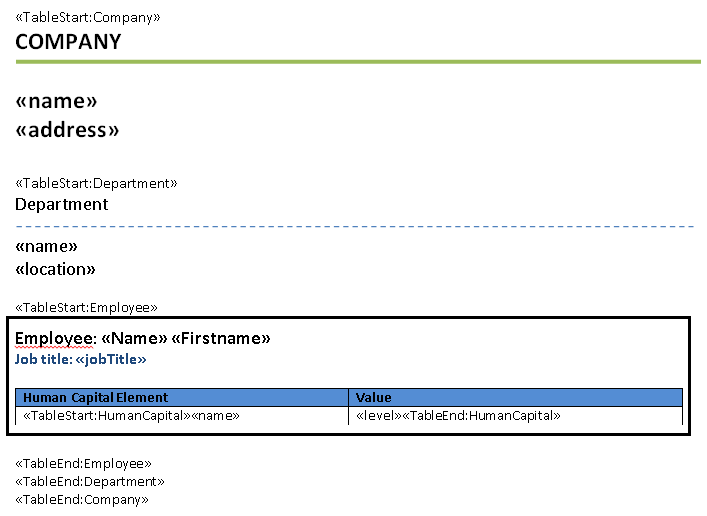Image resolution: width=707 pixels, height=516 pixels.
Task: Click the «name» field above «location»
Action: pos(46,246)
